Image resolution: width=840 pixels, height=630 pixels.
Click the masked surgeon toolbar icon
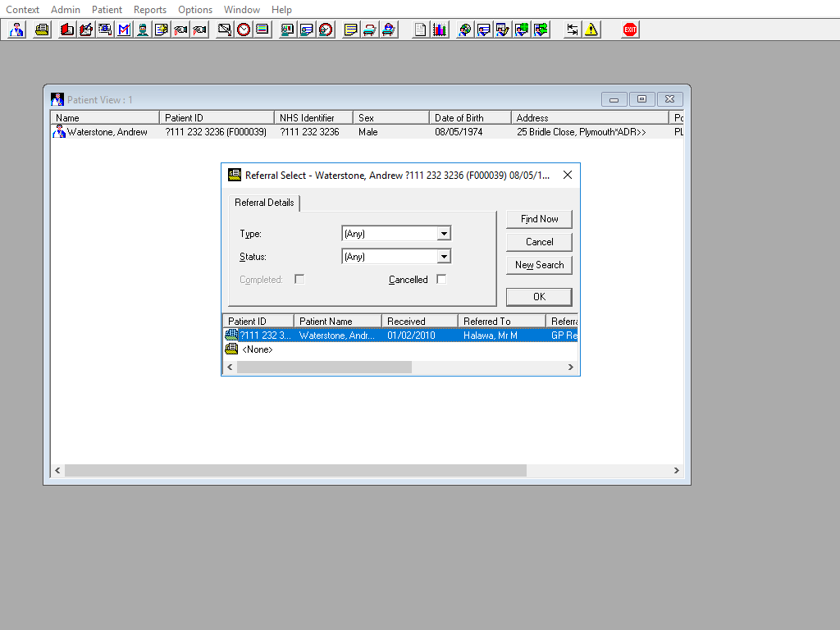click(143, 30)
